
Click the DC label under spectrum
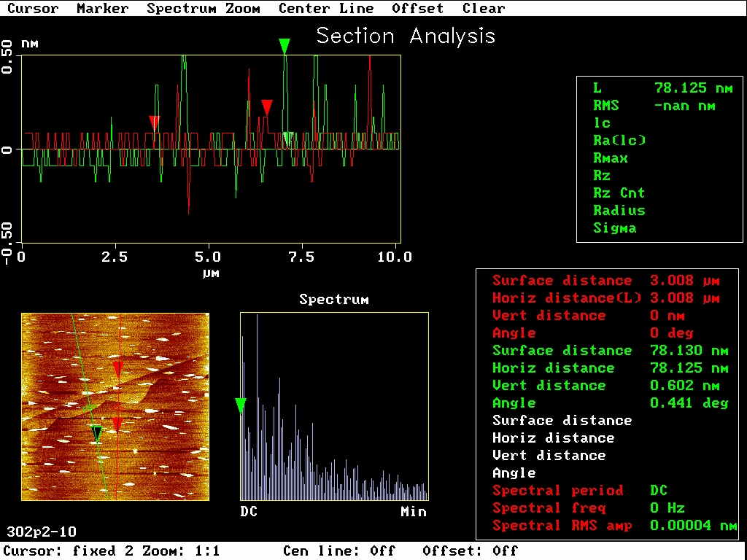(x=249, y=511)
